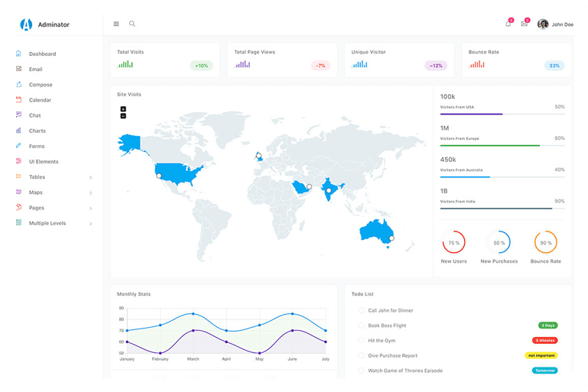Zoom in on the site visits map
Screen dimensions: 588x392
(123, 109)
